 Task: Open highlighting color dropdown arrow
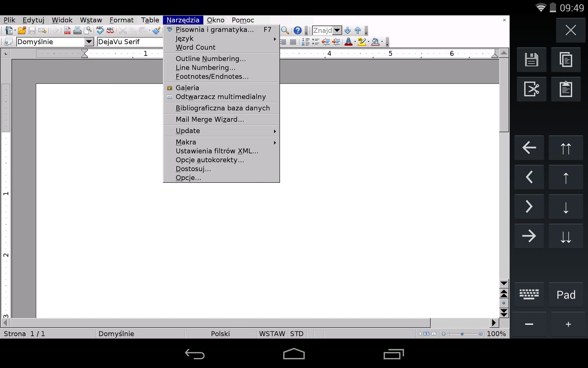pyautogui.click(x=368, y=42)
